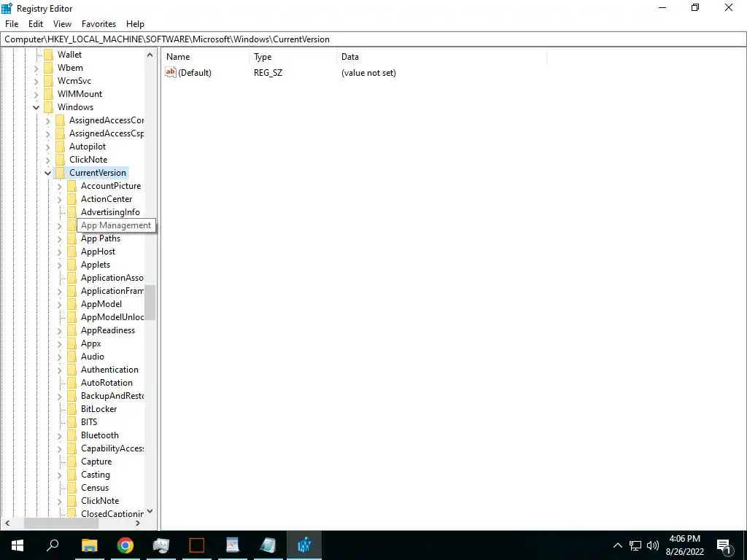Select the BITS folder icon

(72, 422)
